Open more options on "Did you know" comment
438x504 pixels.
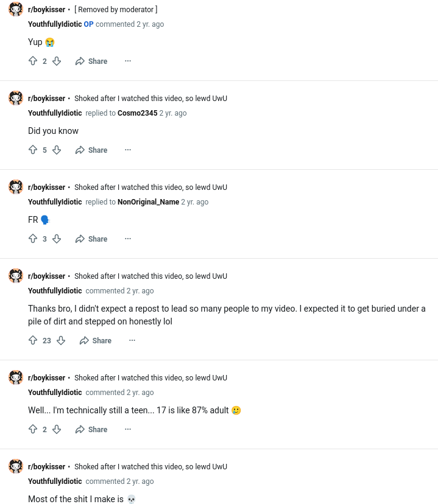(x=128, y=150)
